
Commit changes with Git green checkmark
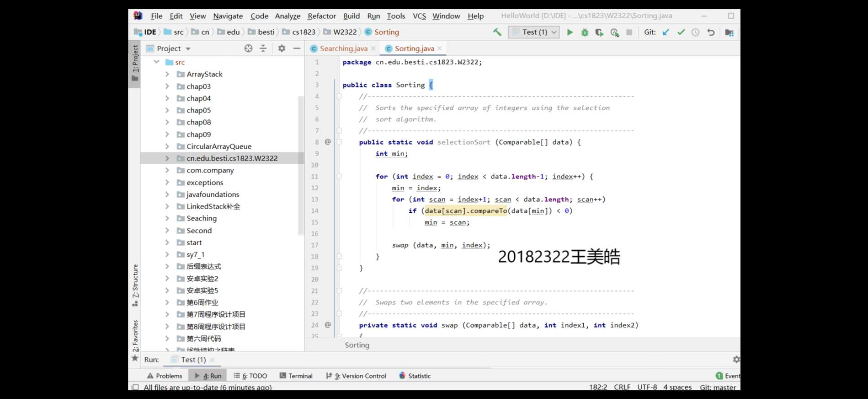click(x=681, y=32)
